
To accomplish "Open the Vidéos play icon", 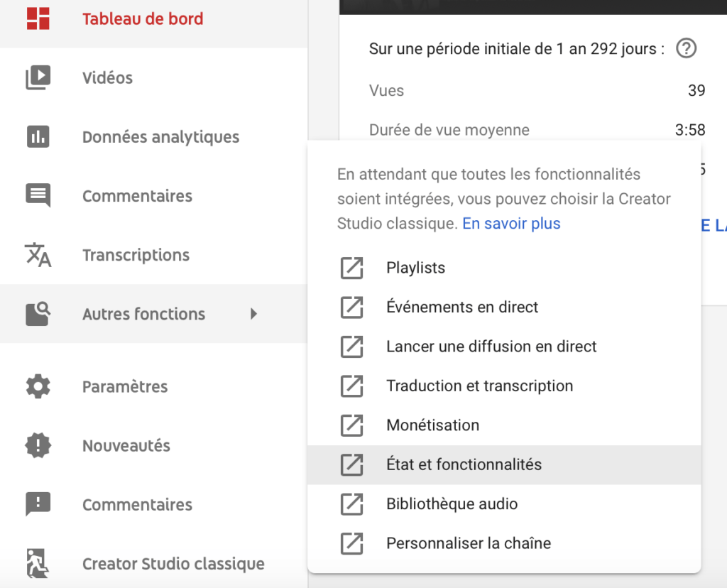I will point(38,77).
